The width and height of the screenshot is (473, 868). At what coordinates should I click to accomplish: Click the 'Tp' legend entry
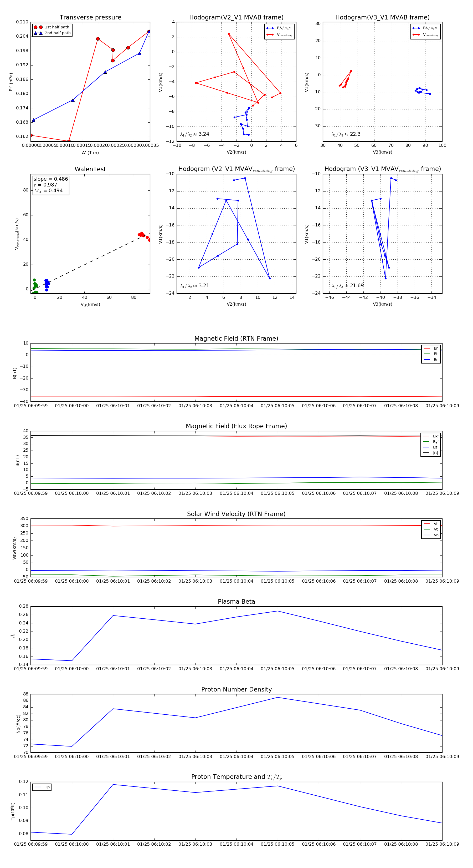pyautogui.click(x=42, y=787)
